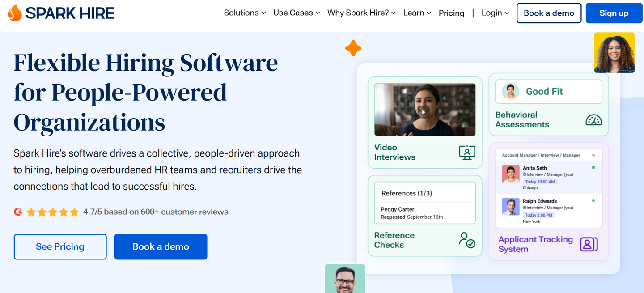Click the star next to Ralph Edwards
Viewport: 644px width, 293px height.
pos(593,200)
